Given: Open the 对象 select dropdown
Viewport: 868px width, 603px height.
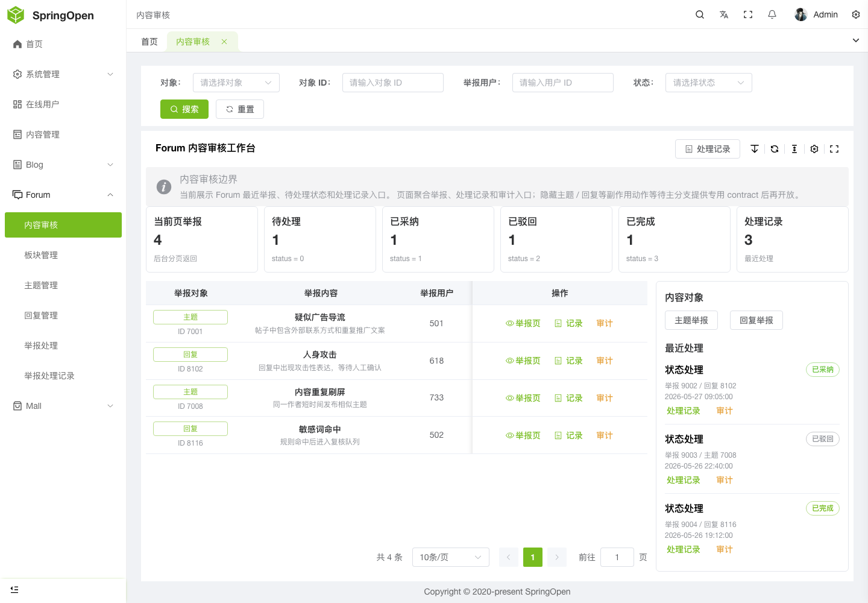Looking at the screenshot, I should pos(236,83).
